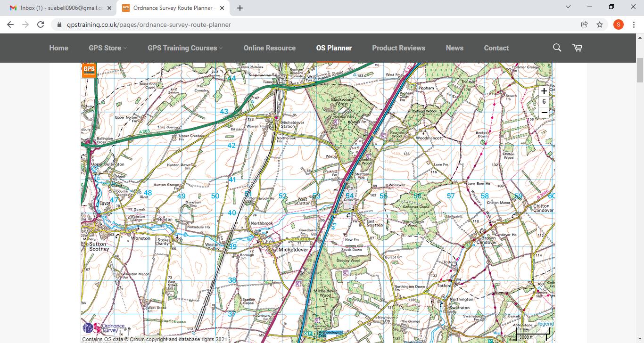Open a new browser tab
Viewport: 644px width, 343px height.
point(240,8)
